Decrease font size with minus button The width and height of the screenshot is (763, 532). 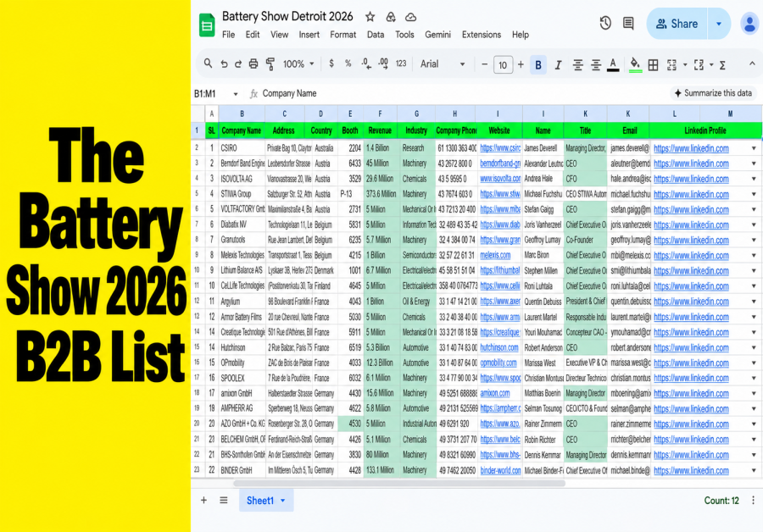coord(484,64)
